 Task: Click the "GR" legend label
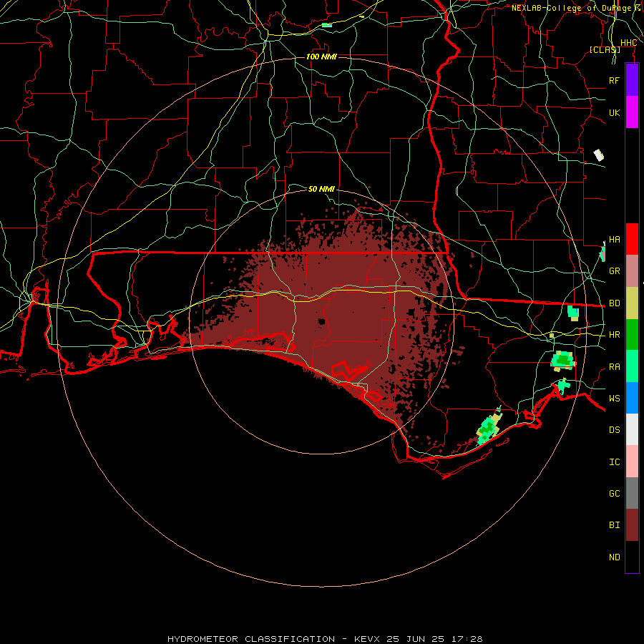[x=614, y=271]
